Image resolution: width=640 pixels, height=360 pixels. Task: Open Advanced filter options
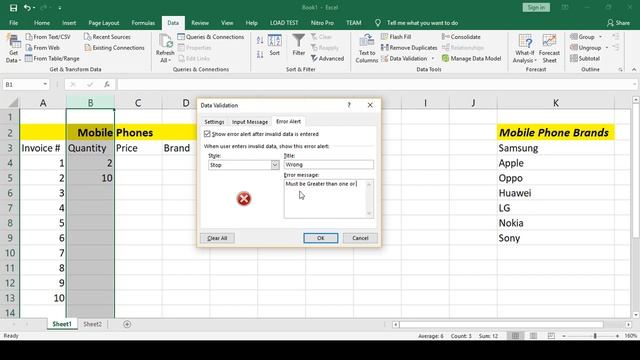pyautogui.click(x=327, y=59)
